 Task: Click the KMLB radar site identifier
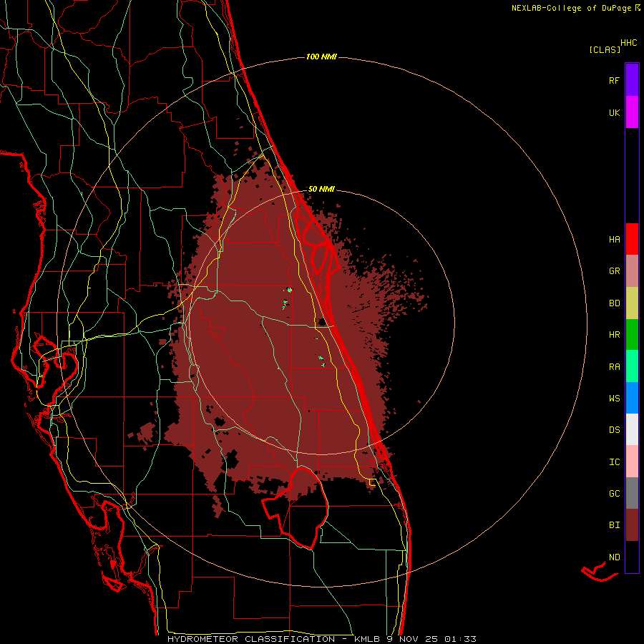coord(366,639)
